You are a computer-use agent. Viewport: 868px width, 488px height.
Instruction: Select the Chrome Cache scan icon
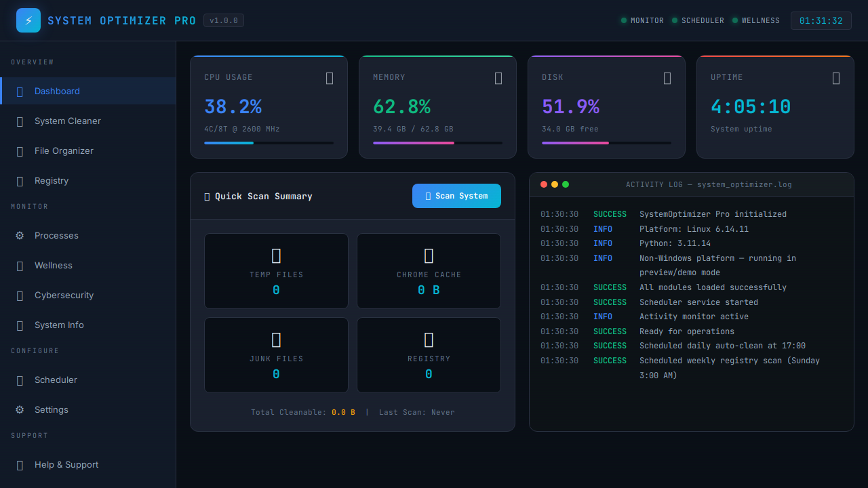pyautogui.click(x=428, y=256)
